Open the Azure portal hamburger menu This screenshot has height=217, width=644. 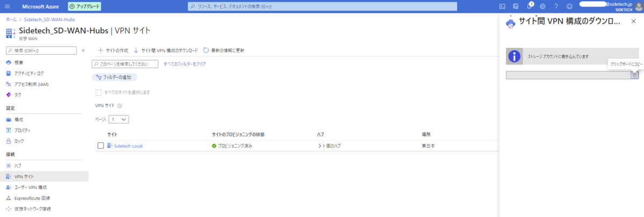click(9, 6)
